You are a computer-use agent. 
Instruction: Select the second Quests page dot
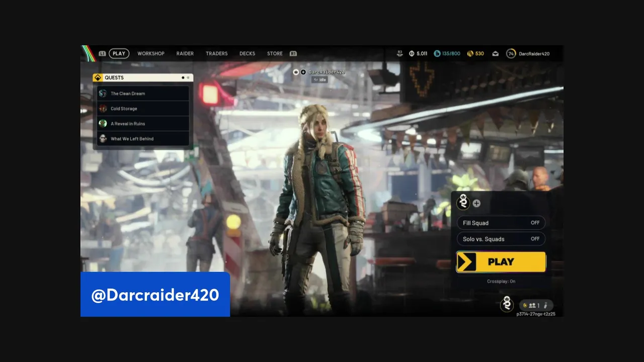click(x=188, y=78)
